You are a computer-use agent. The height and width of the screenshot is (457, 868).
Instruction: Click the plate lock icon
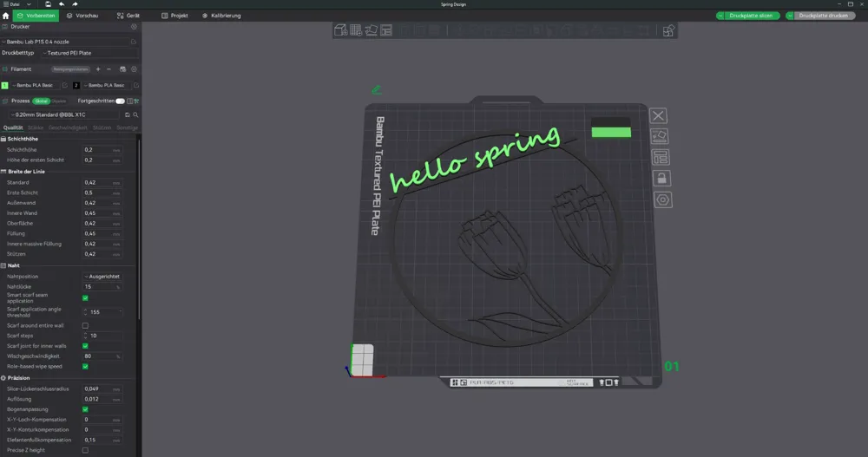(x=661, y=179)
